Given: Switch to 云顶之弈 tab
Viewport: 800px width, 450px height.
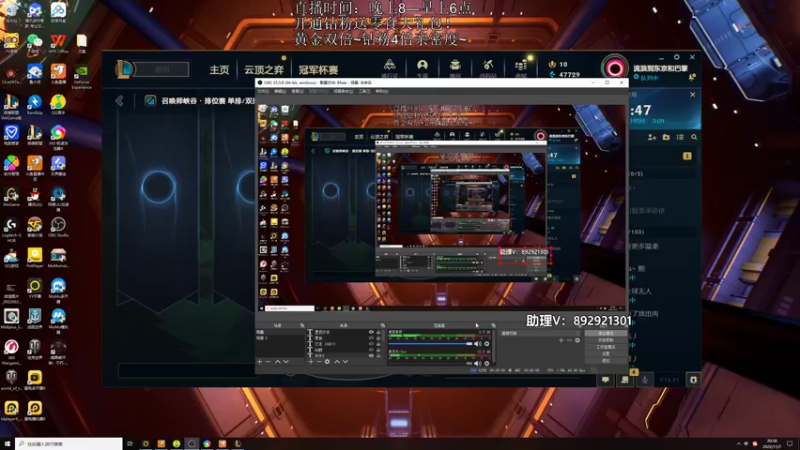Looking at the screenshot, I should point(264,70).
